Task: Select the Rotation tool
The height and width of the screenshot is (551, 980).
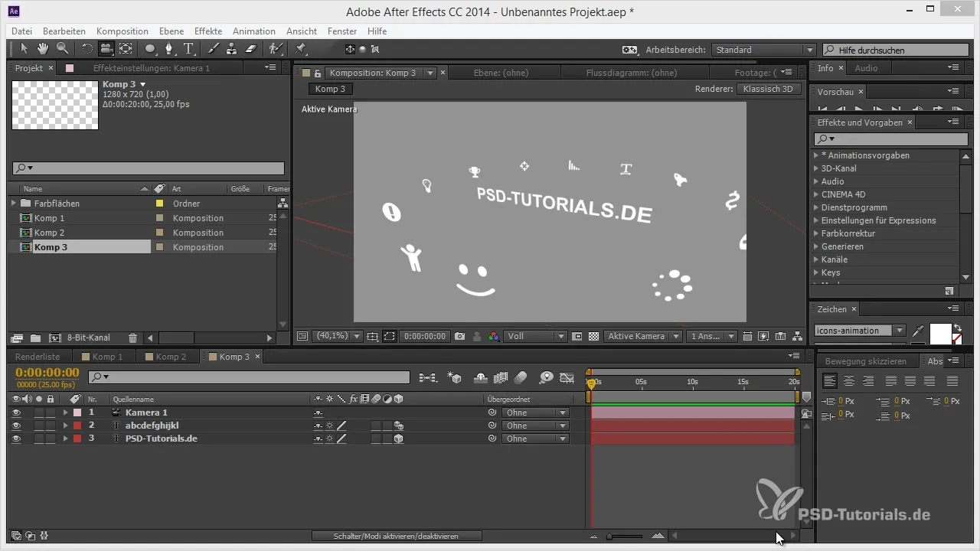Action: pos(87,49)
